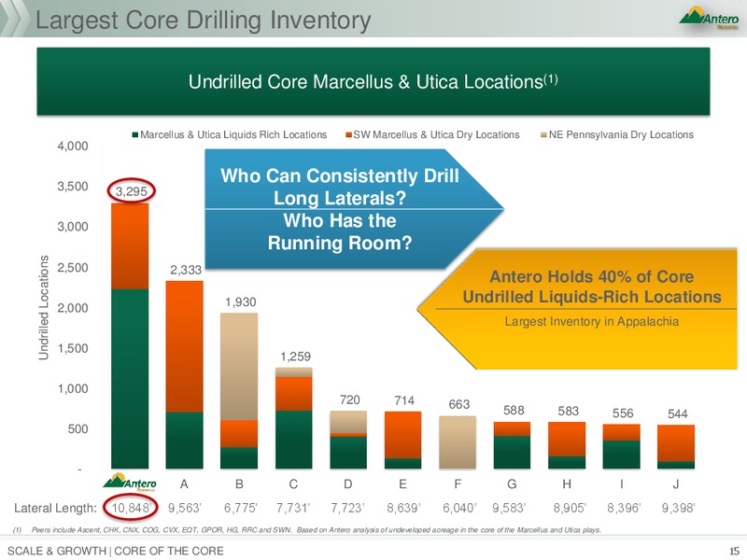Click the 'SCALE & GROWTH | CORE OF THE CORE' footer

pyautogui.click(x=116, y=551)
